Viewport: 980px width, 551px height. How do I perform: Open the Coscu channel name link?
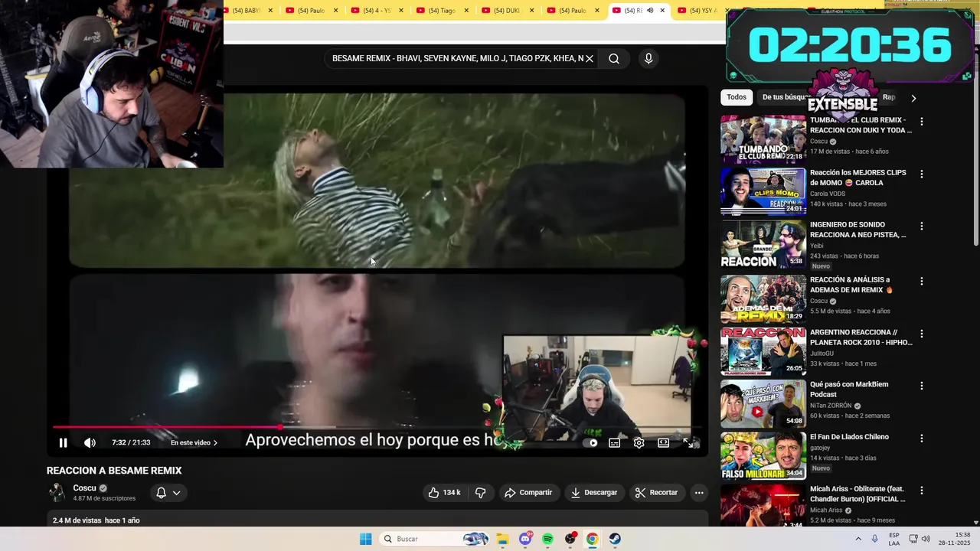[x=84, y=488]
